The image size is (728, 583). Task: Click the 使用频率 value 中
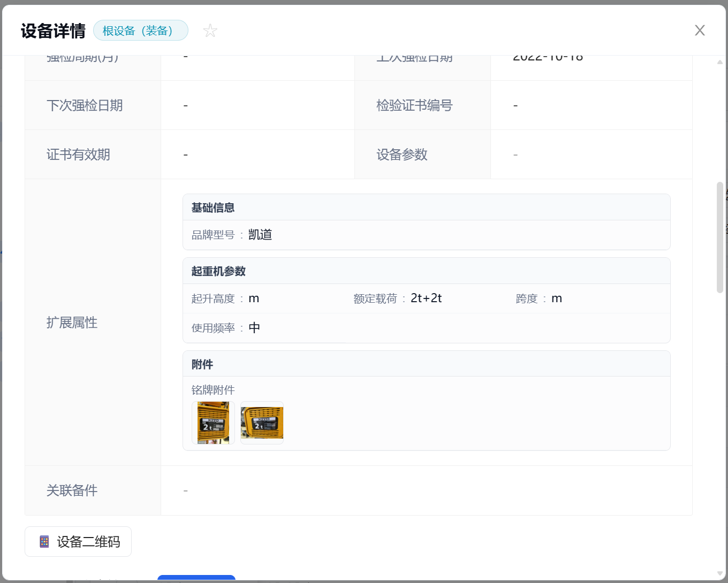254,328
